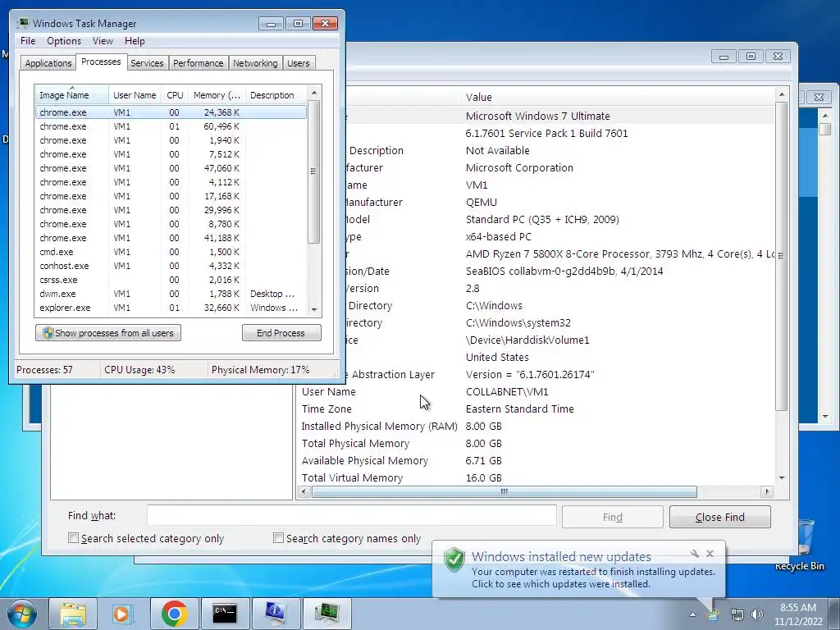Viewport: 840px width, 630px height.
Task: Open the View menu in Task Manager
Action: [x=103, y=41]
